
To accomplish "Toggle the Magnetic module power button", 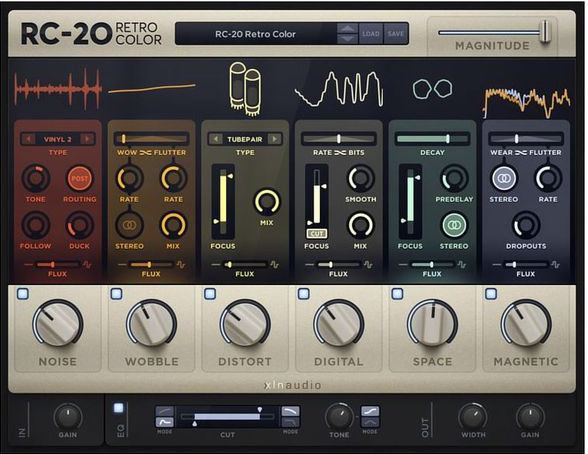I will pyautogui.click(x=491, y=294).
